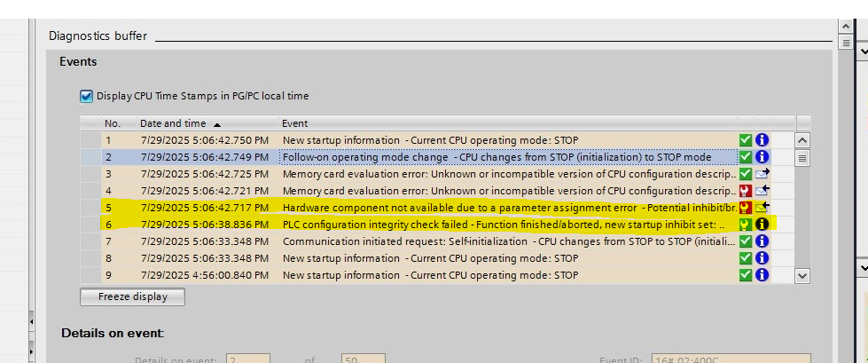Image resolution: width=868 pixels, height=363 pixels.
Task: Select New startup information text in row 9
Action: click(430, 275)
